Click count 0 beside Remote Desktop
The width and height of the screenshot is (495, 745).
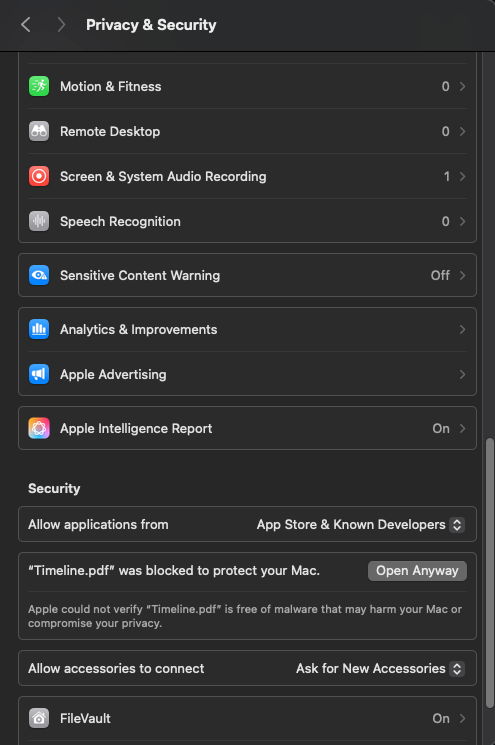(446, 132)
